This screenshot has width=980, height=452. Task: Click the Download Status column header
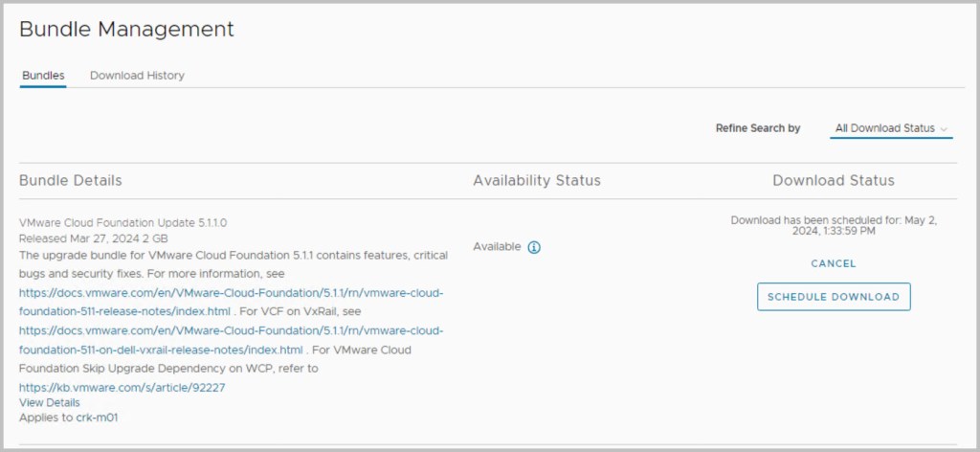pos(833,181)
